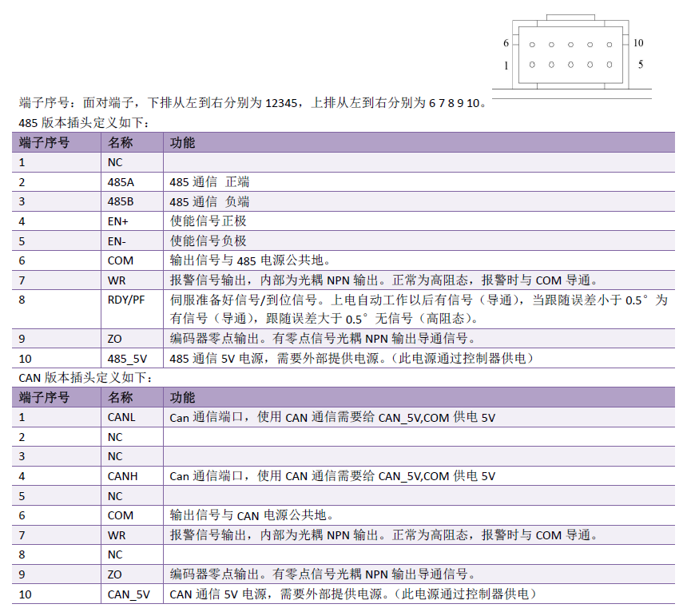Click '使能信号正极' function text
This screenshot has width=687, height=616.
[208, 221]
